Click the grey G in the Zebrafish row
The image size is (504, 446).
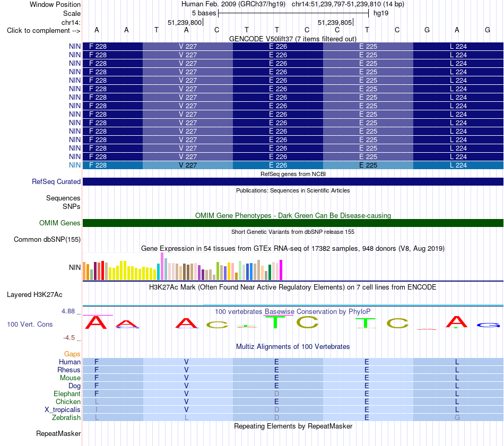pos(457,417)
